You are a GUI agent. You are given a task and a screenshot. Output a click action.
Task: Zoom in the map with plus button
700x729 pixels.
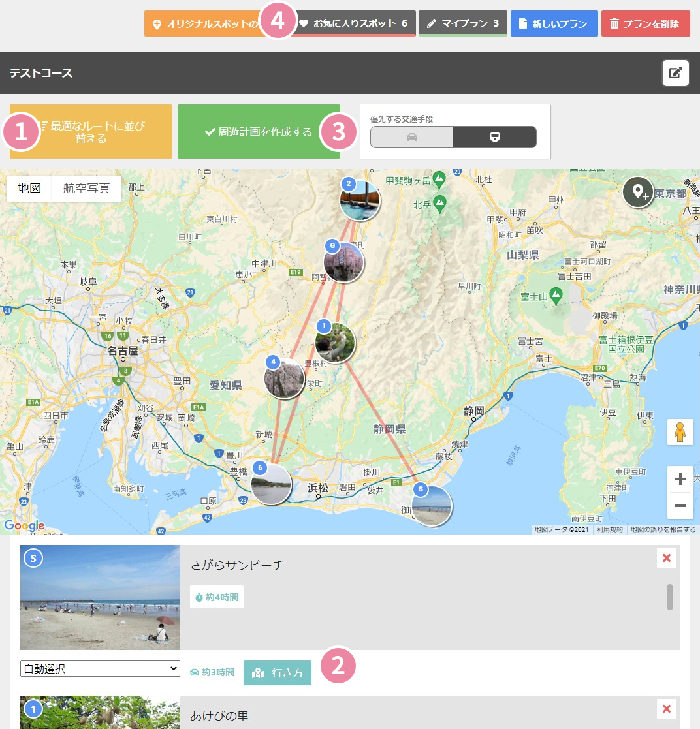tap(680, 480)
